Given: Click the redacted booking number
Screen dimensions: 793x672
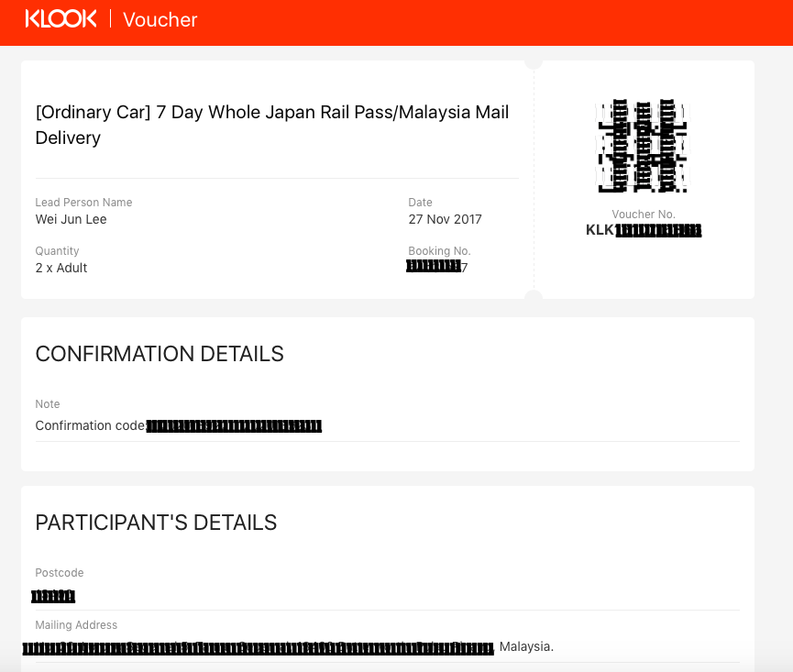Looking at the screenshot, I should pyautogui.click(x=437, y=267).
